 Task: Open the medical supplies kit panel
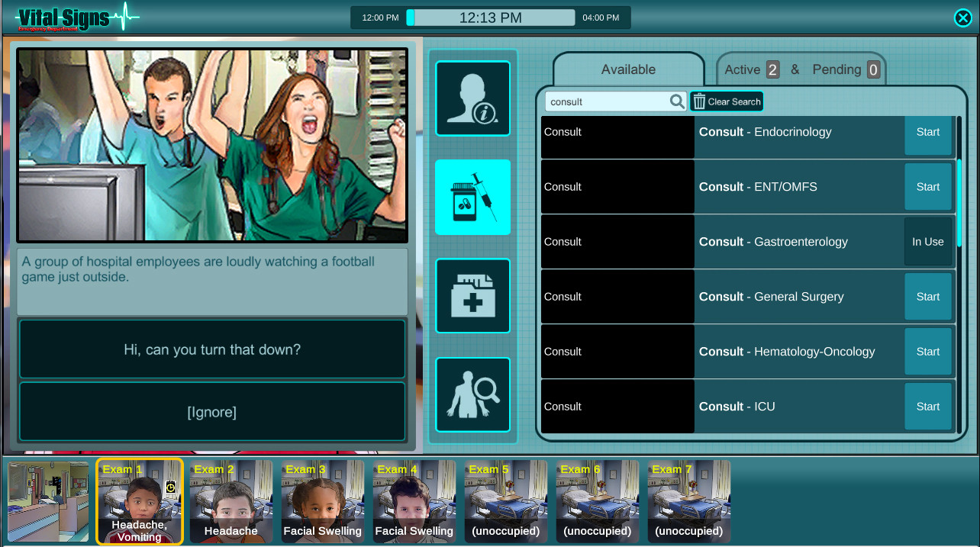tap(472, 295)
